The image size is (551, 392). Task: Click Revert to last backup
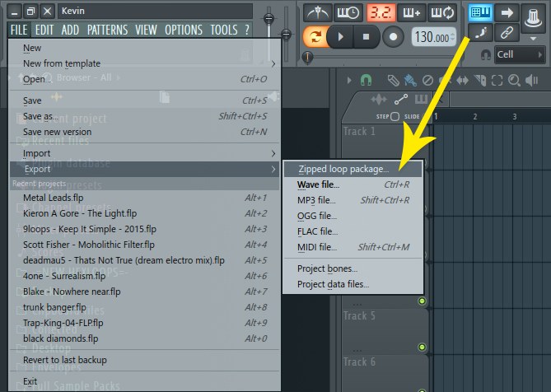coord(65,360)
